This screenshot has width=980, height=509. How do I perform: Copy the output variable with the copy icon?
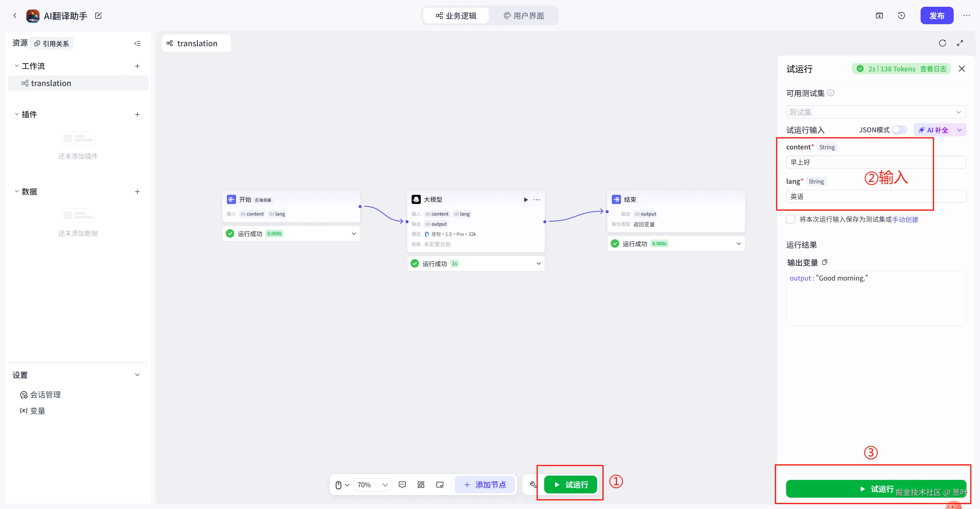click(824, 262)
